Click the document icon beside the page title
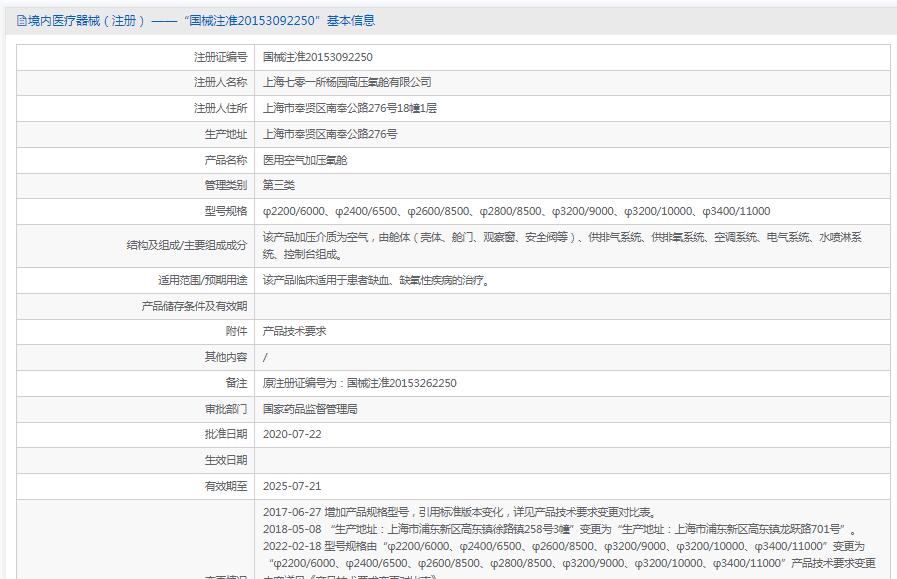The width and height of the screenshot is (897, 579). (x=21, y=20)
